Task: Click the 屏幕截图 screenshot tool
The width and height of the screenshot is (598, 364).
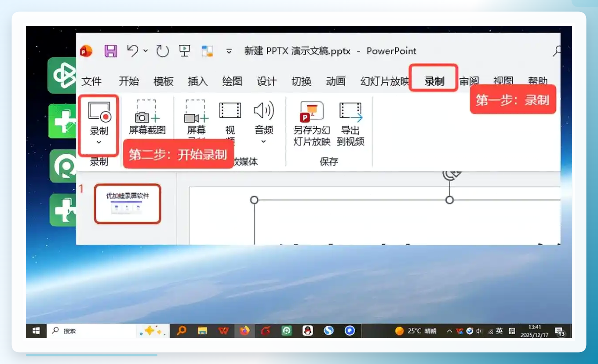Action: pyautogui.click(x=147, y=117)
